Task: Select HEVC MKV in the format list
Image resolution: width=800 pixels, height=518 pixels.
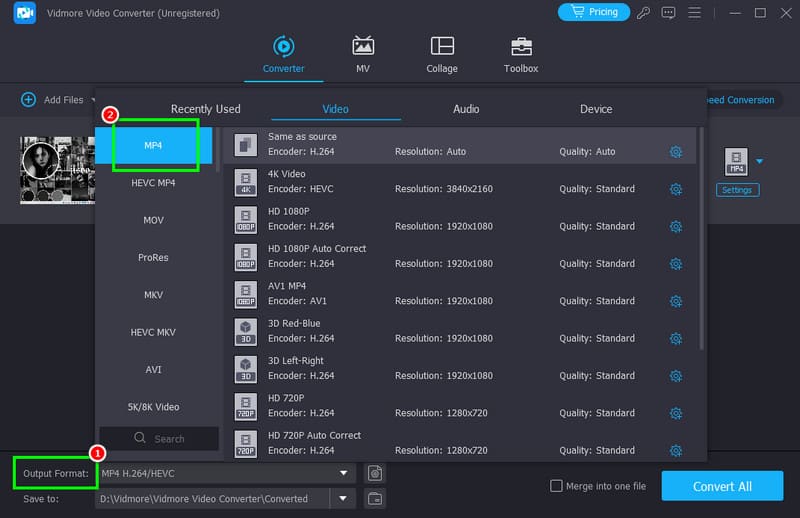Action: tap(154, 332)
